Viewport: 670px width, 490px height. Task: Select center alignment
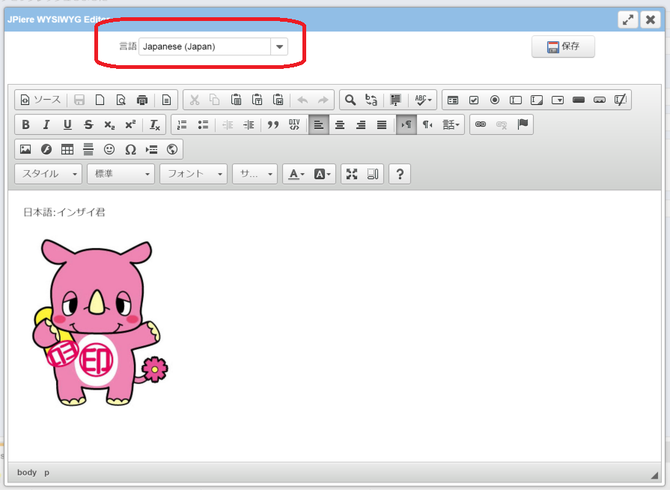click(340, 125)
